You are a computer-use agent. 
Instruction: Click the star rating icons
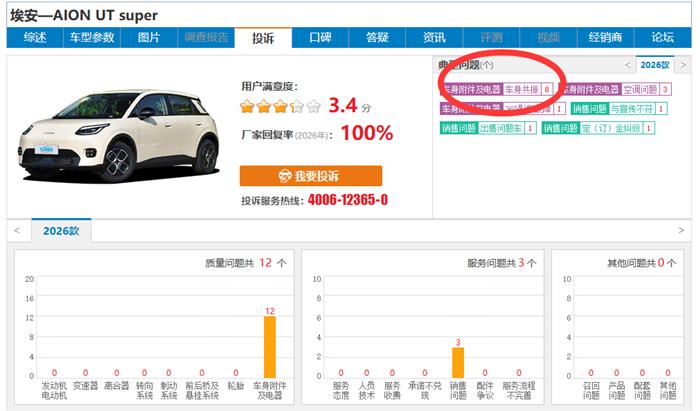[280, 107]
